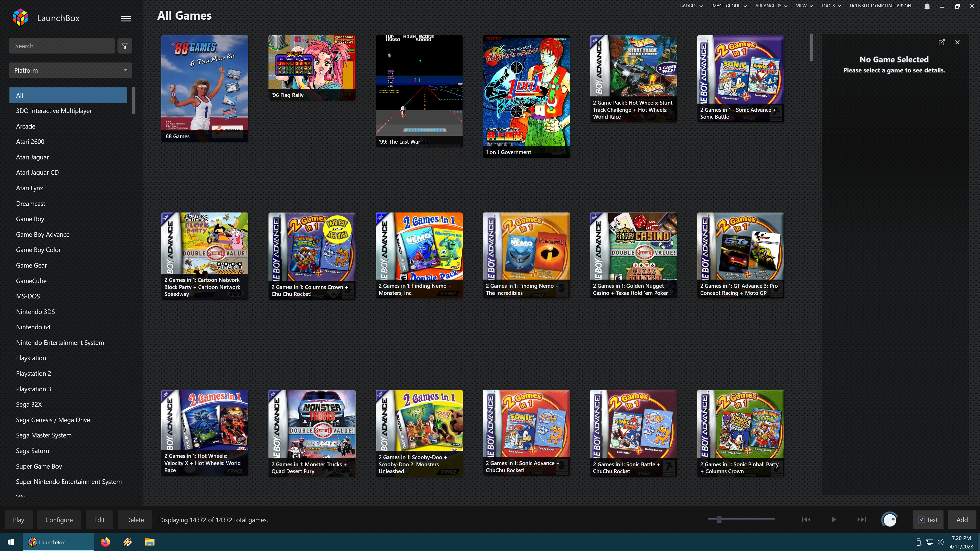980x551 pixels.
Task: Select the Game Boy Advance platform
Action: click(68, 234)
